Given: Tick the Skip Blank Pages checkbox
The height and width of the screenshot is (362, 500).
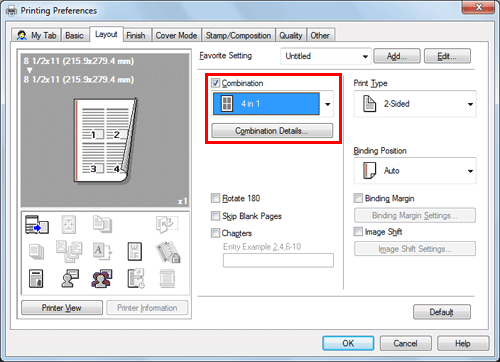Looking at the screenshot, I should (216, 216).
